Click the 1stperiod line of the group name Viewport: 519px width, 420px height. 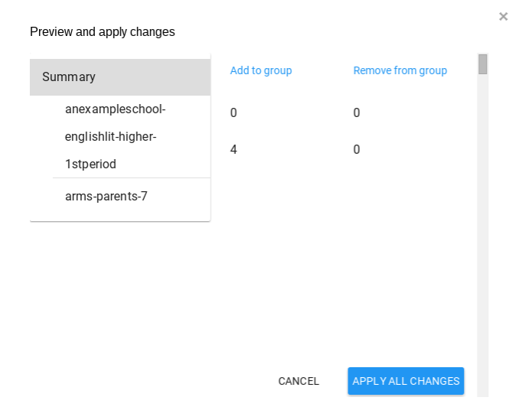pos(90,164)
